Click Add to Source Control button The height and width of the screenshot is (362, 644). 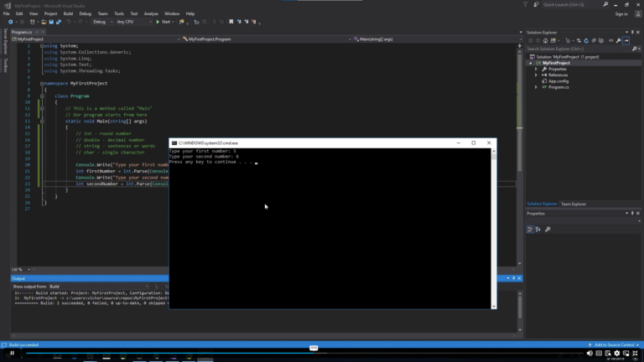(x=613, y=344)
